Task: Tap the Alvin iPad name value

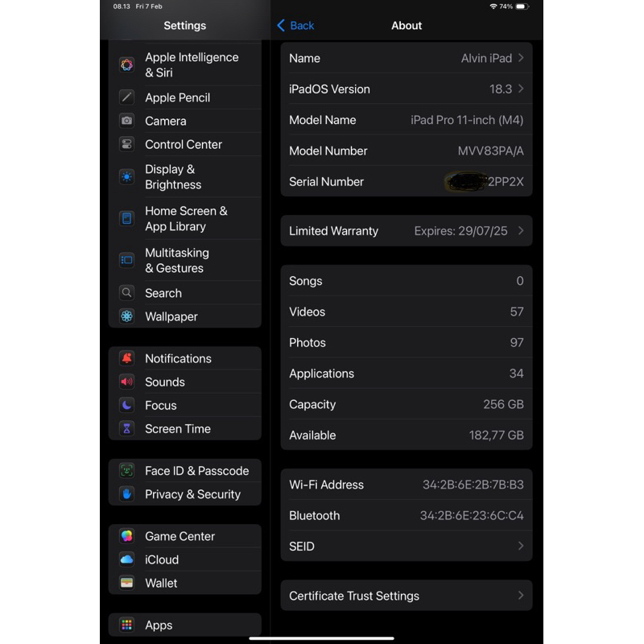Action: pos(486,58)
